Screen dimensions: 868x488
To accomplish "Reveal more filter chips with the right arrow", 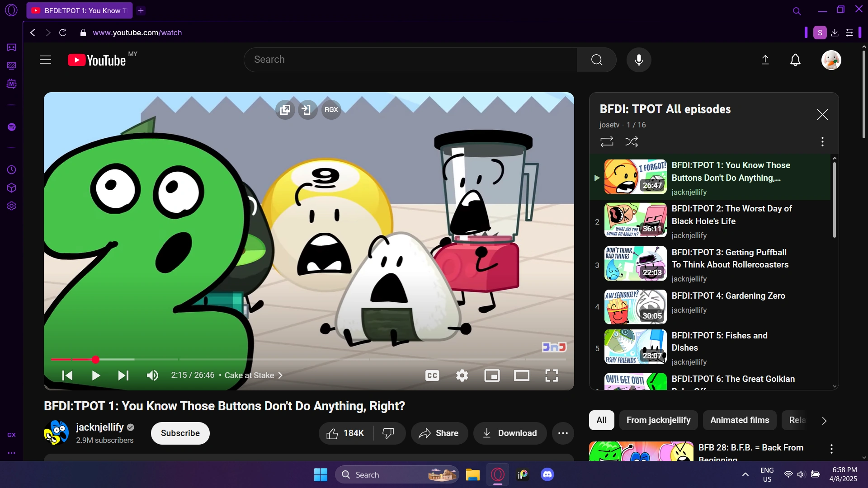I will (x=824, y=420).
